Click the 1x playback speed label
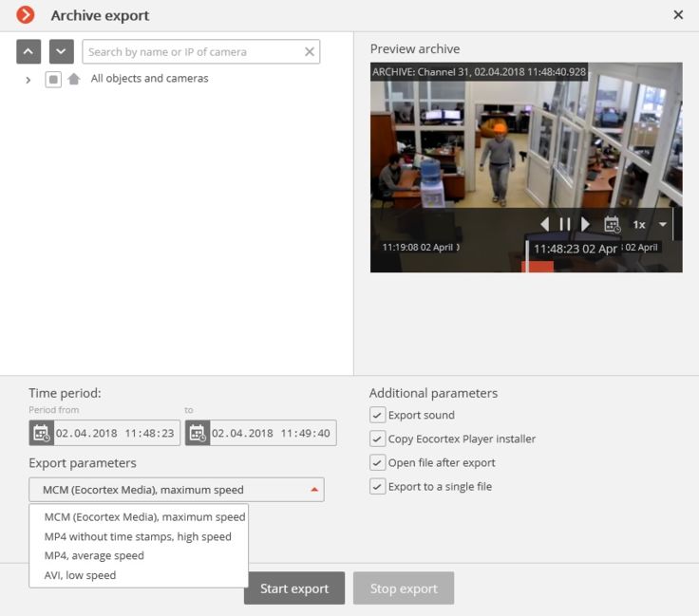Screen dimensions: 699x616 click(639, 225)
